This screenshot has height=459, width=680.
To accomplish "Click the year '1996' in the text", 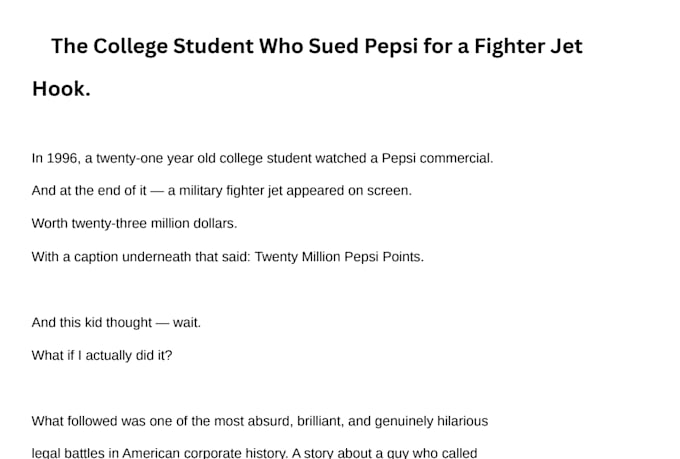I will 62,158.
